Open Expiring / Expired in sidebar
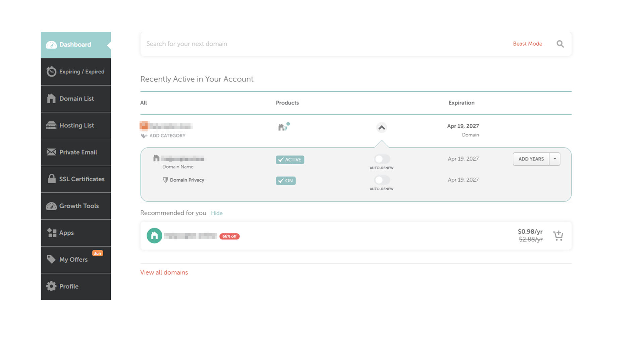Viewport: 644px width, 362px height. (x=76, y=72)
